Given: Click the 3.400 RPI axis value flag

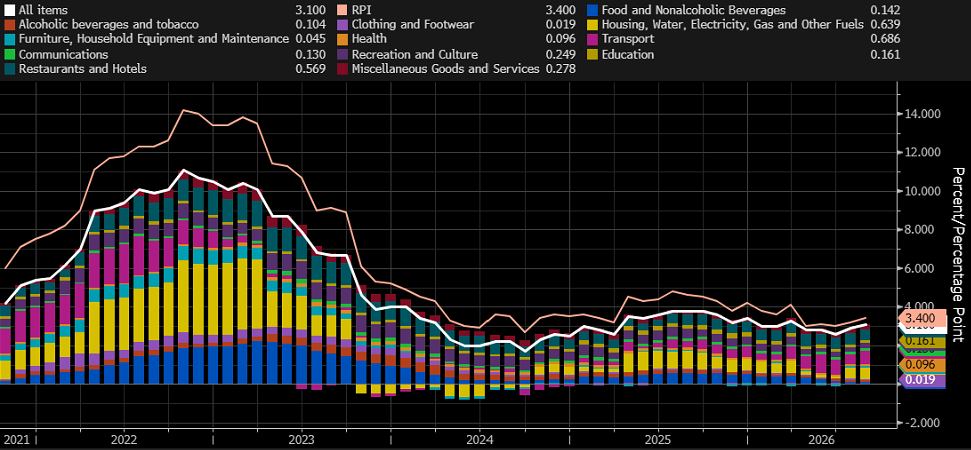Looking at the screenshot, I should coord(921,319).
